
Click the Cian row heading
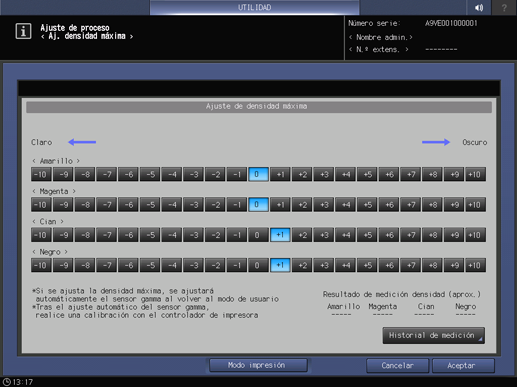pos(48,222)
